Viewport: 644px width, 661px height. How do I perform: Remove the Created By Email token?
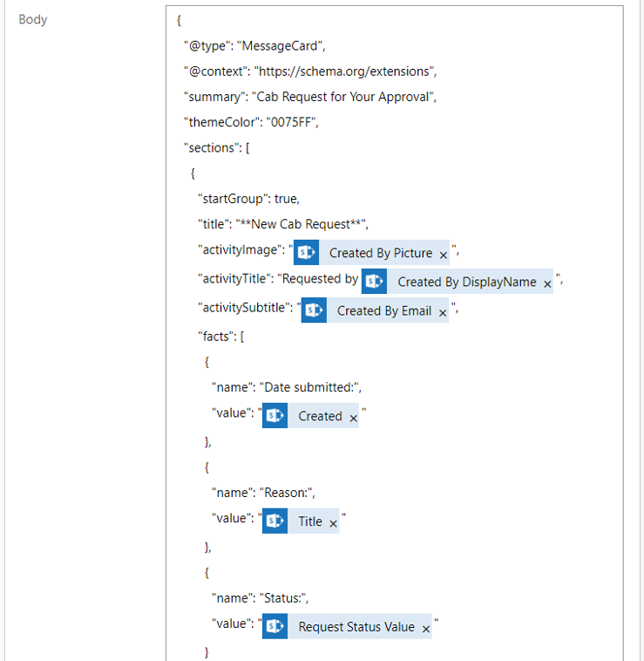[442, 313]
